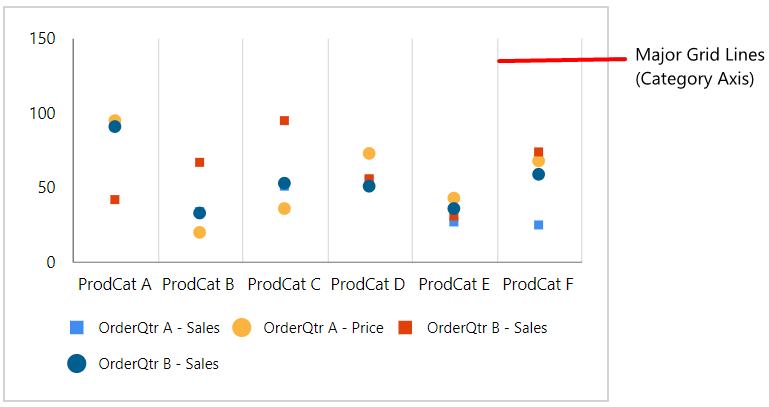This screenshot has height=407, width=769.
Task: Select the red square data point in ProdCat A
Action: [x=115, y=200]
